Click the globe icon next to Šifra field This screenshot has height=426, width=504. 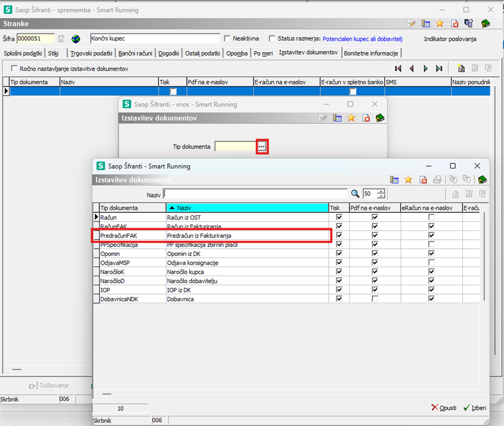coord(76,39)
